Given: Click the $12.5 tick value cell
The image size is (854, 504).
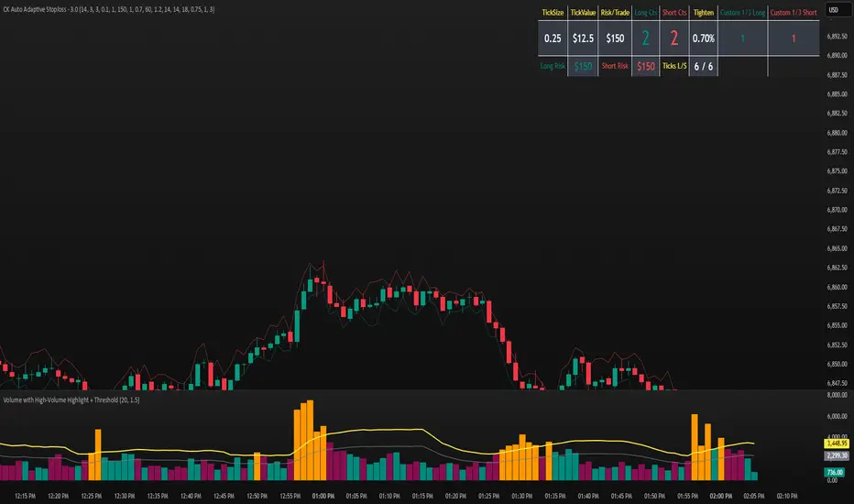Looking at the screenshot, I should [583, 38].
